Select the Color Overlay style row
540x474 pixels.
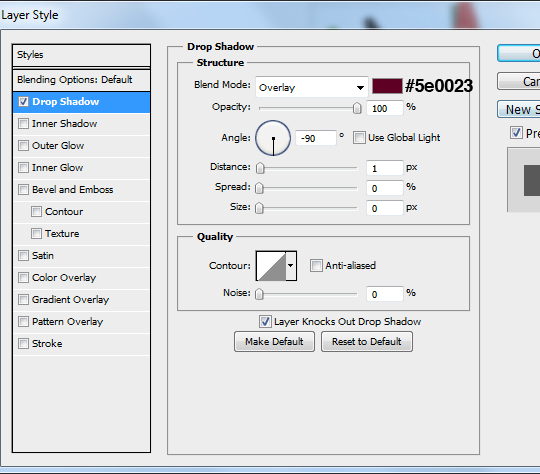81,278
